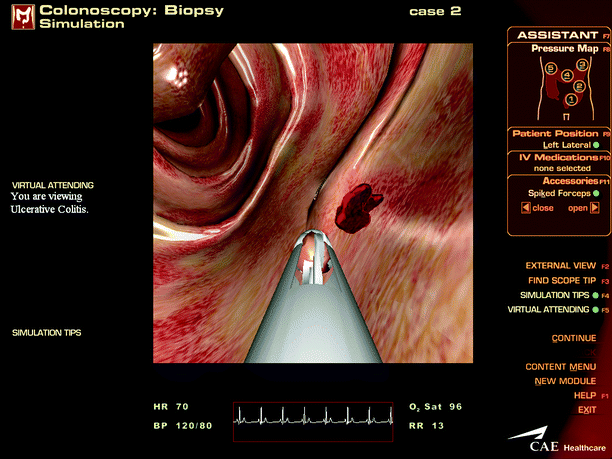Click Find Scope Tip
Screen dimensions: 612x459
[x=560, y=281]
